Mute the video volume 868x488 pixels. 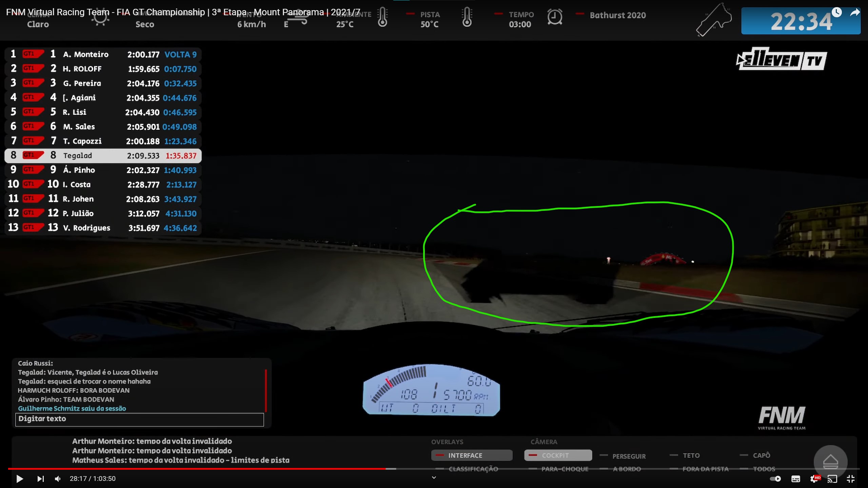(58, 479)
